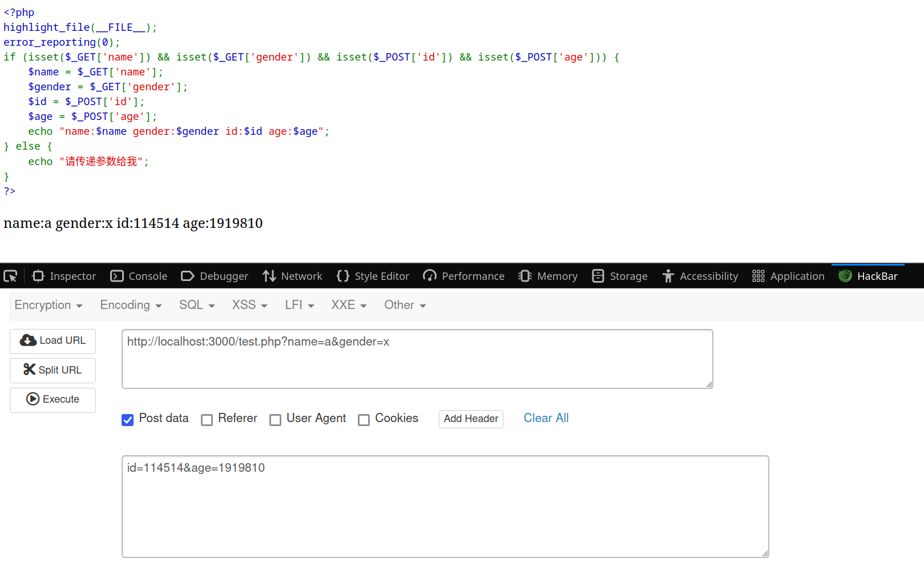Screen dimensions: 924x570
Task: Open the Style Editor panel
Action: point(373,276)
